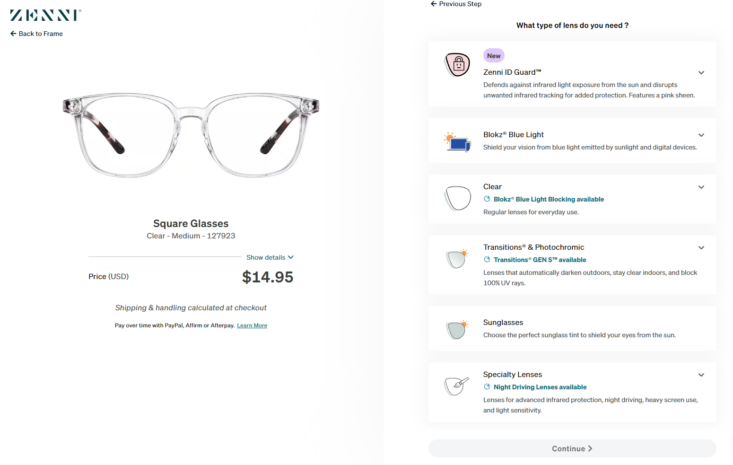Expand the Clear lens option
Image resolution: width=733 pixels, height=465 pixels.
701,187
